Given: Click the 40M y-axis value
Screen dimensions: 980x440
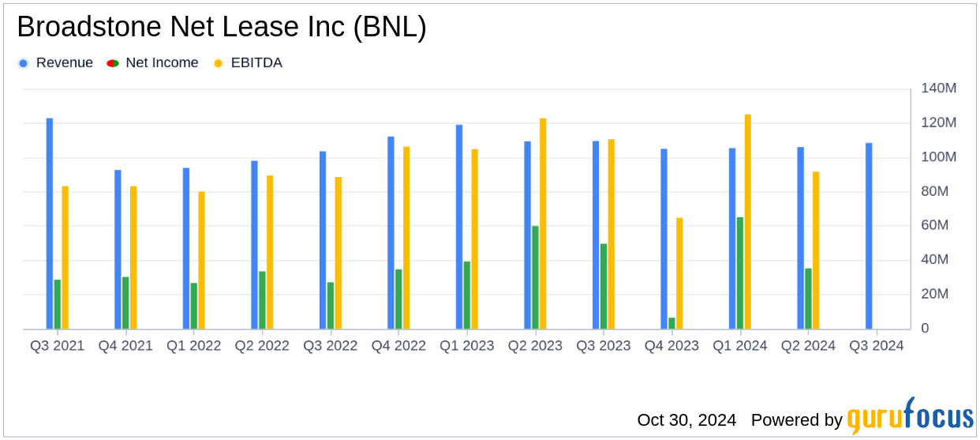Looking at the screenshot, I should 935,260.
